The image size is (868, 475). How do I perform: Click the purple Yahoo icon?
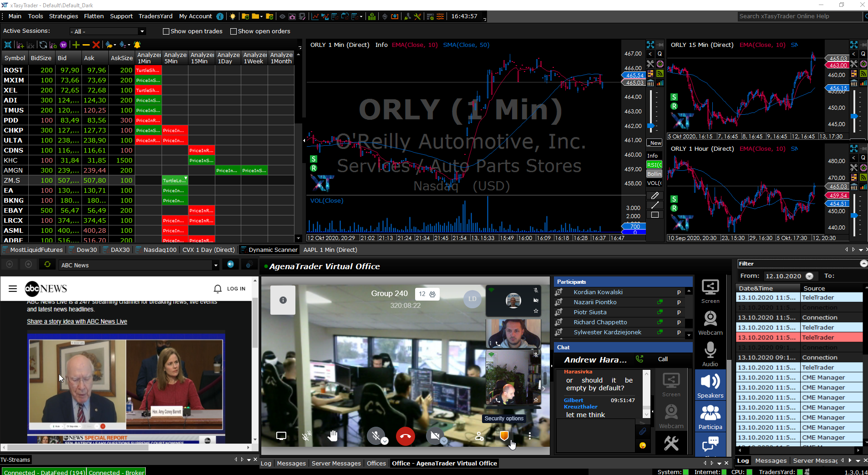point(63,45)
